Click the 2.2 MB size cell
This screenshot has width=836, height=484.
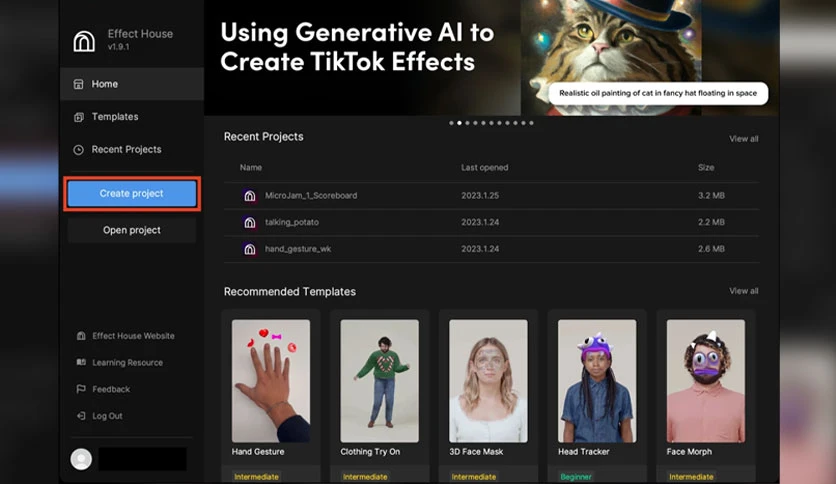[x=711, y=222]
